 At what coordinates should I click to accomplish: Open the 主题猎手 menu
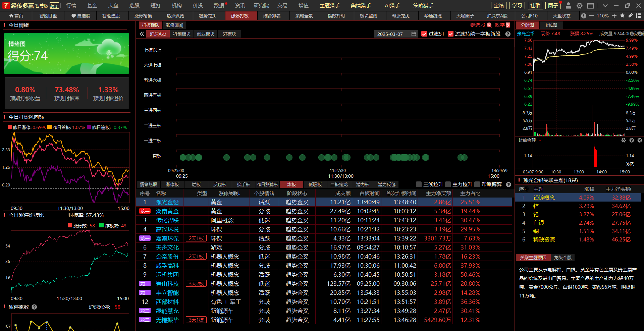(329, 5)
